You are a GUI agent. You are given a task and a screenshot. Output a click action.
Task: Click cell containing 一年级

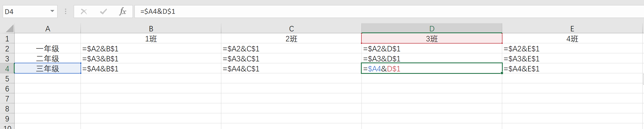48,49
